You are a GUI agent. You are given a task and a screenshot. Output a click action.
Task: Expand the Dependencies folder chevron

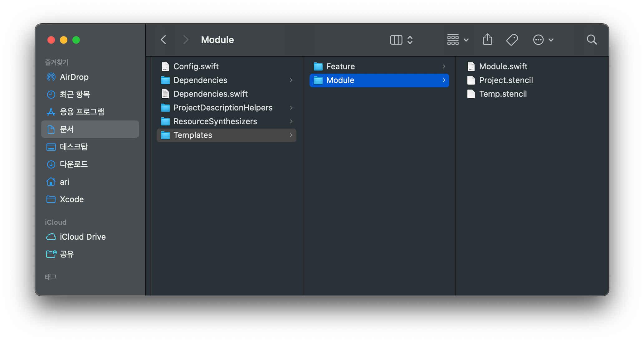(x=291, y=80)
